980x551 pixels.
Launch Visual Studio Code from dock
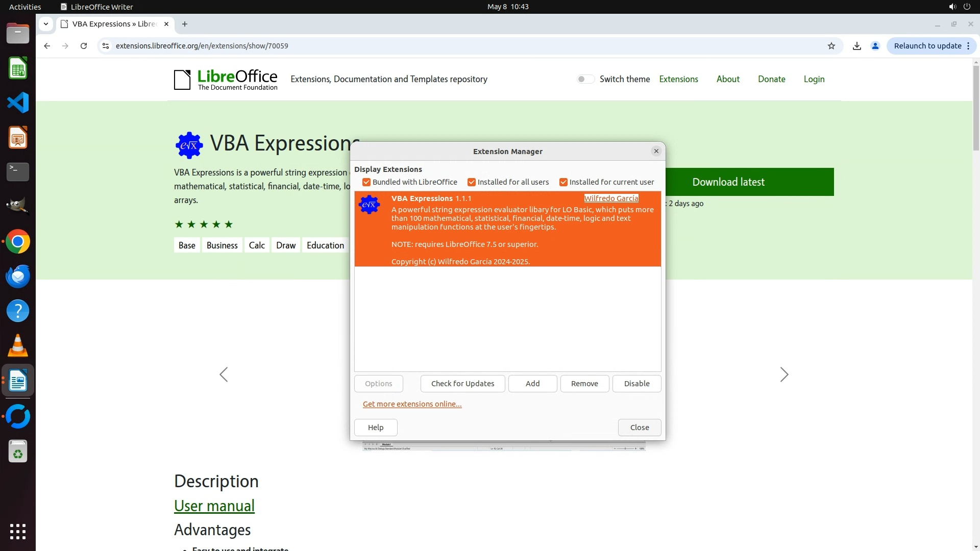pyautogui.click(x=18, y=103)
